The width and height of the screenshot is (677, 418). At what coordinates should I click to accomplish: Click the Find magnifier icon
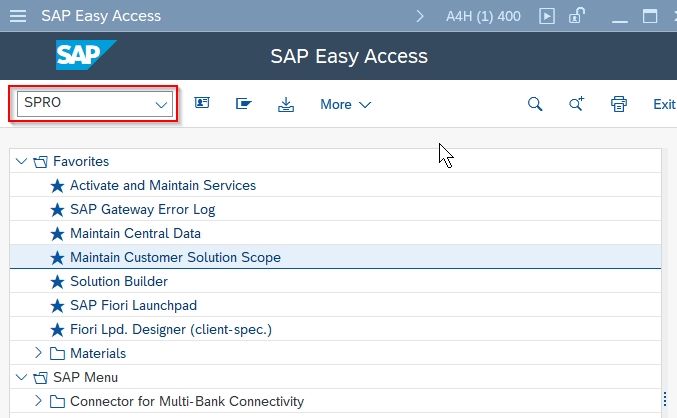[535, 104]
